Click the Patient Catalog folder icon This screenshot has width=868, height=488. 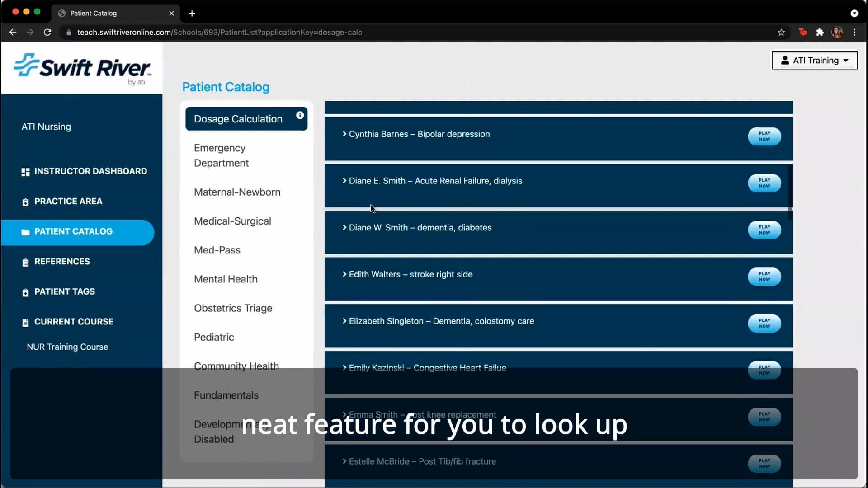point(25,231)
